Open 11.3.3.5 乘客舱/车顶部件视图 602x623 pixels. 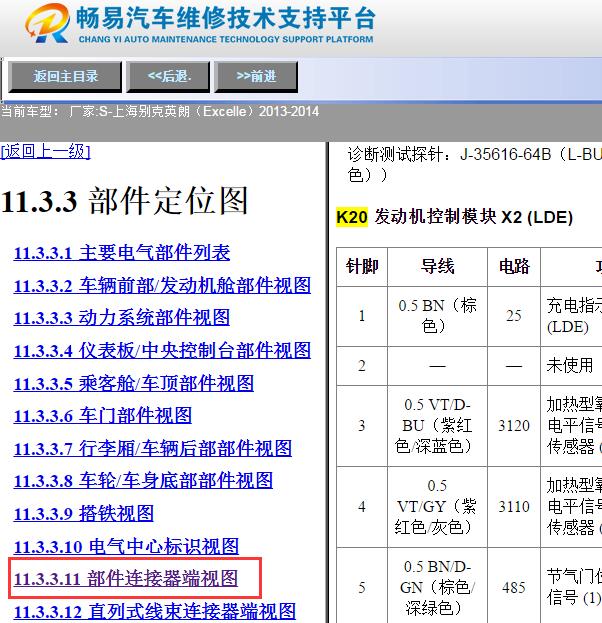point(134,383)
